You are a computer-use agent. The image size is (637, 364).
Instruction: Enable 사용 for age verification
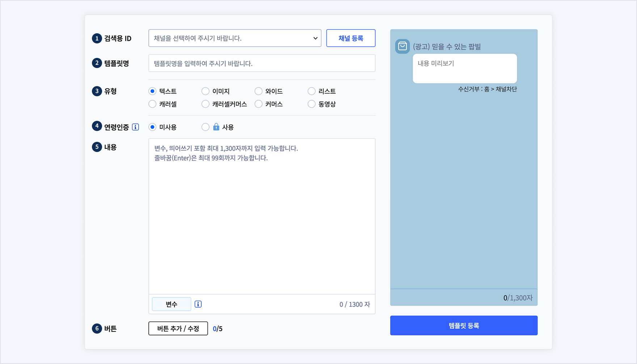[x=205, y=127]
